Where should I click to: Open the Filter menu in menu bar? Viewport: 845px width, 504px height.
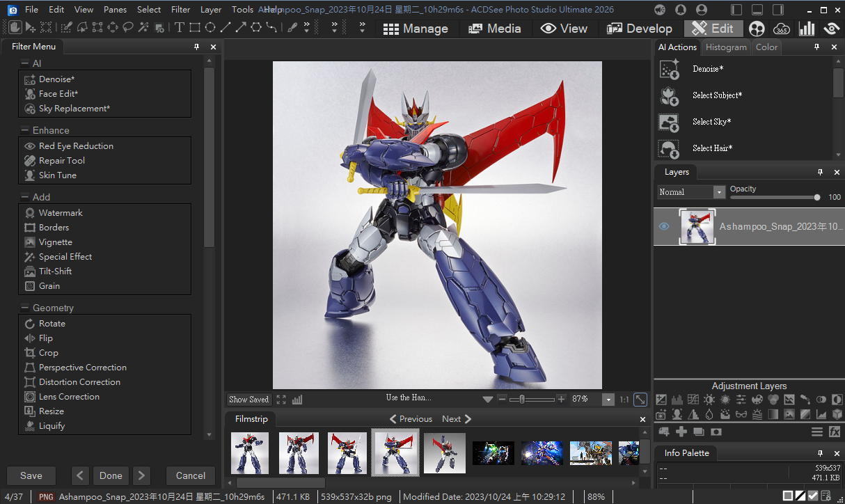coord(180,10)
